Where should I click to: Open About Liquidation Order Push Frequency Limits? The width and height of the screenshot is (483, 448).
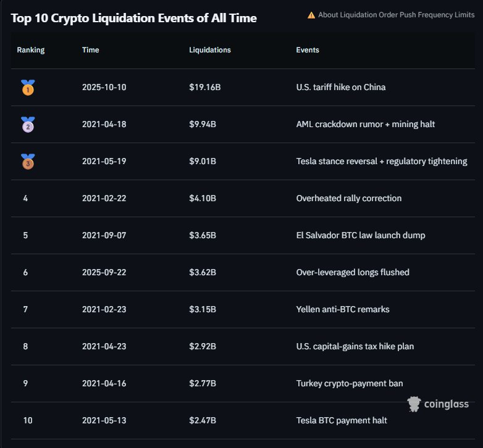pyautogui.click(x=396, y=15)
